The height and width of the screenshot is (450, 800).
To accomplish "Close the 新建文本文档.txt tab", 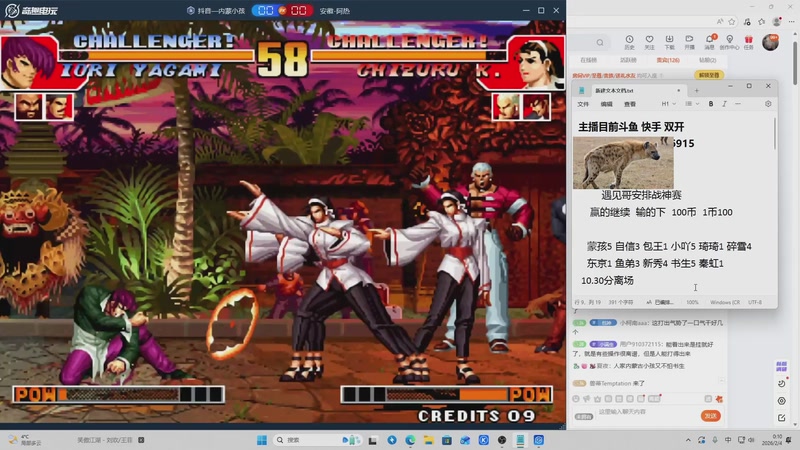I will [679, 90].
